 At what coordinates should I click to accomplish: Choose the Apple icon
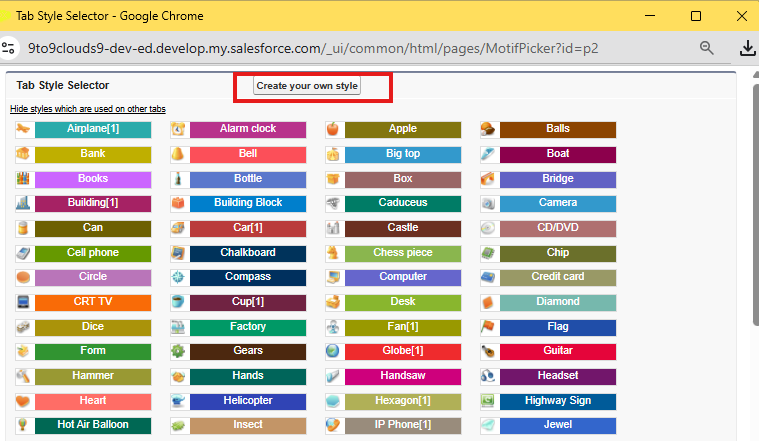click(x=333, y=129)
